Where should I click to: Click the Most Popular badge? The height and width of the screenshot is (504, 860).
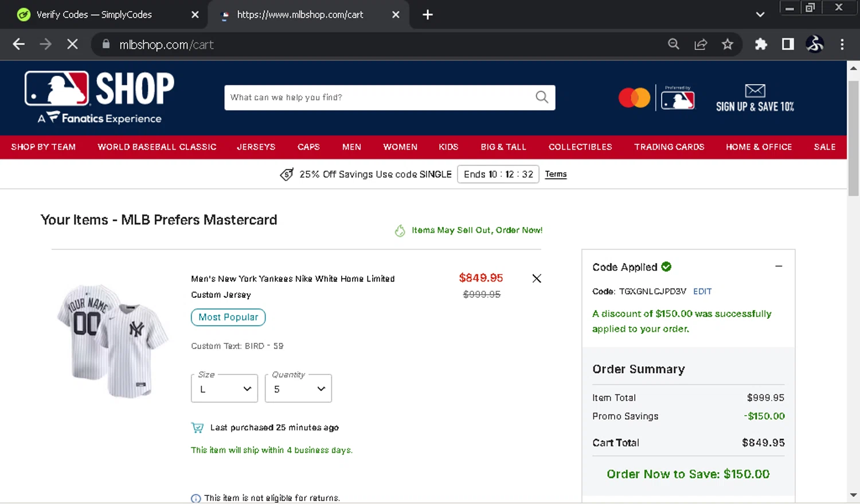point(228,317)
